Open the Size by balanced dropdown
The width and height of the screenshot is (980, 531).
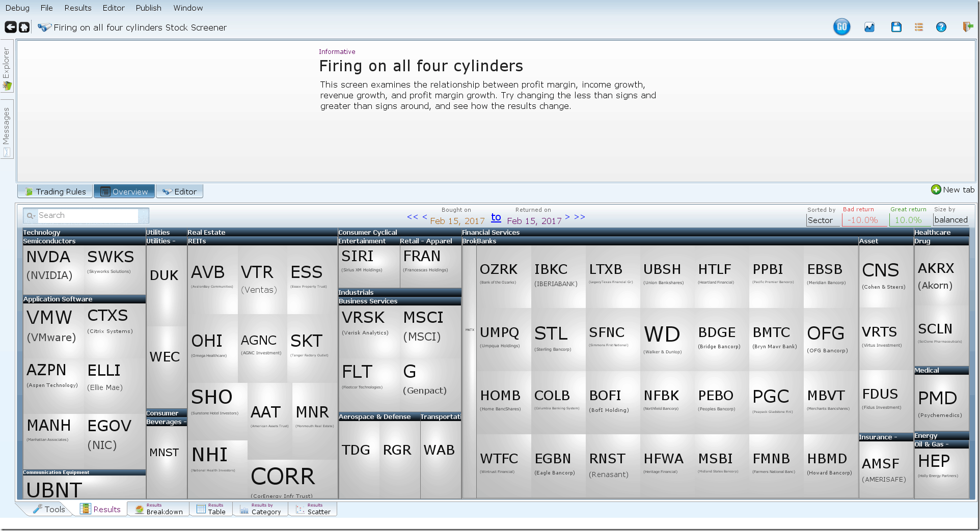click(951, 220)
